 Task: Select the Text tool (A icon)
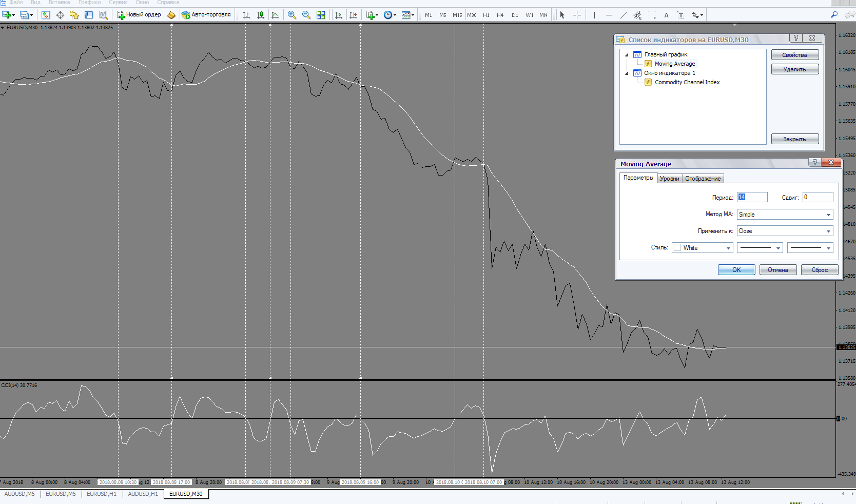coord(666,15)
